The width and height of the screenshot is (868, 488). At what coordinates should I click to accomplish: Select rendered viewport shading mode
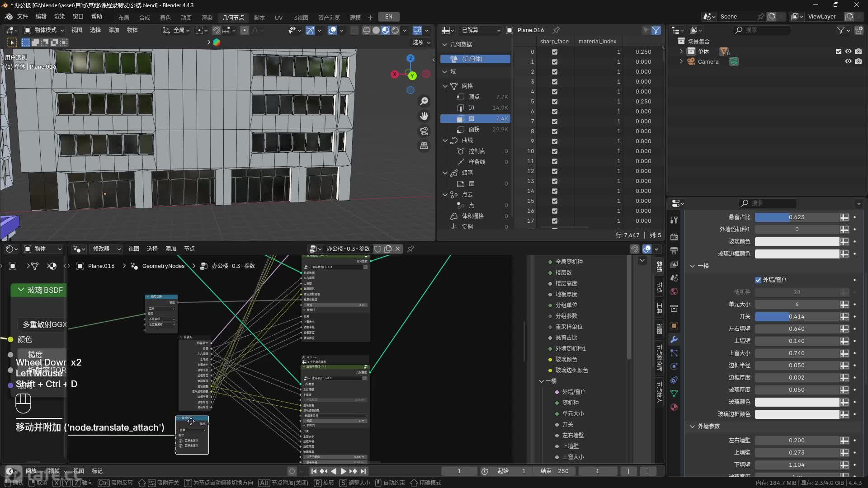pyautogui.click(x=395, y=30)
